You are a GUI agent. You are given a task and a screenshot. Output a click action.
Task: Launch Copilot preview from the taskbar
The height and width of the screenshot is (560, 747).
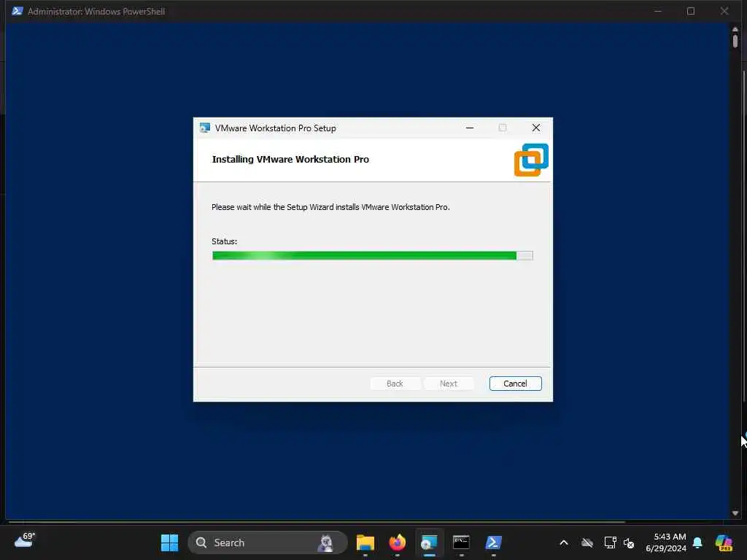[x=724, y=542]
